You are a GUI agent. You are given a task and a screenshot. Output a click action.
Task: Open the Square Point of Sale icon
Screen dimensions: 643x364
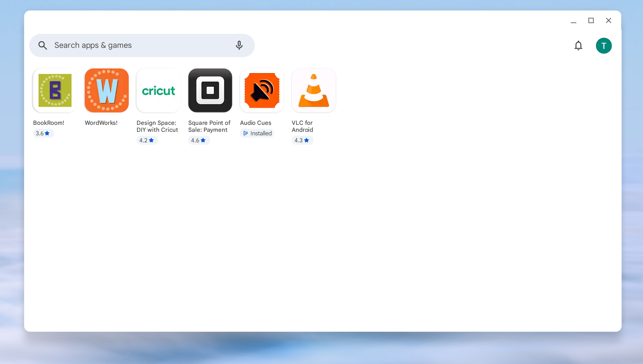pos(210,91)
